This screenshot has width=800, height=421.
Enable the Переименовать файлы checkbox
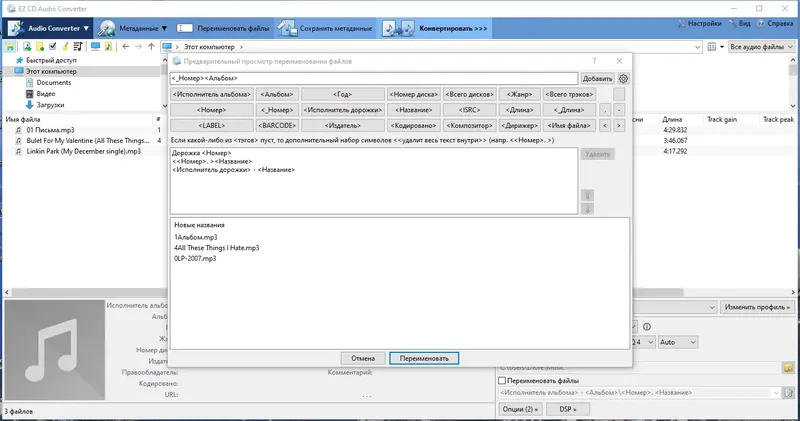point(502,381)
